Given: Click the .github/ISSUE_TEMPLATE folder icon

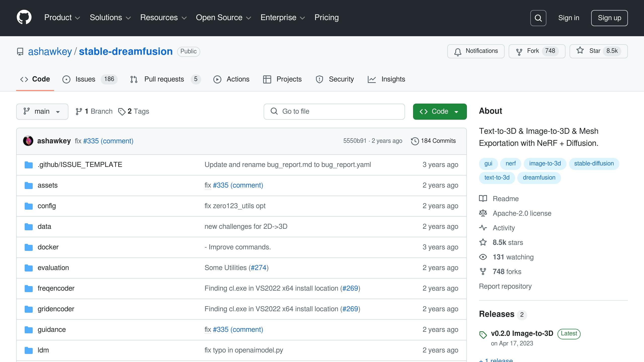Looking at the screenshot, I should [x=29, y=165].
